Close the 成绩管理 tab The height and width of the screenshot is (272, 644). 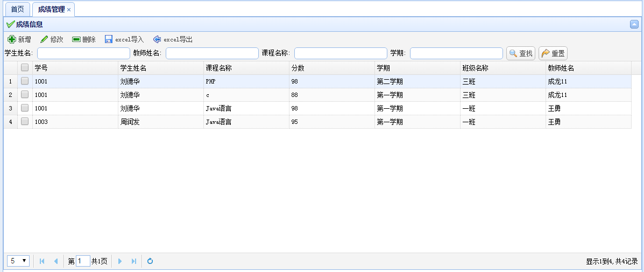coord(69,10)
